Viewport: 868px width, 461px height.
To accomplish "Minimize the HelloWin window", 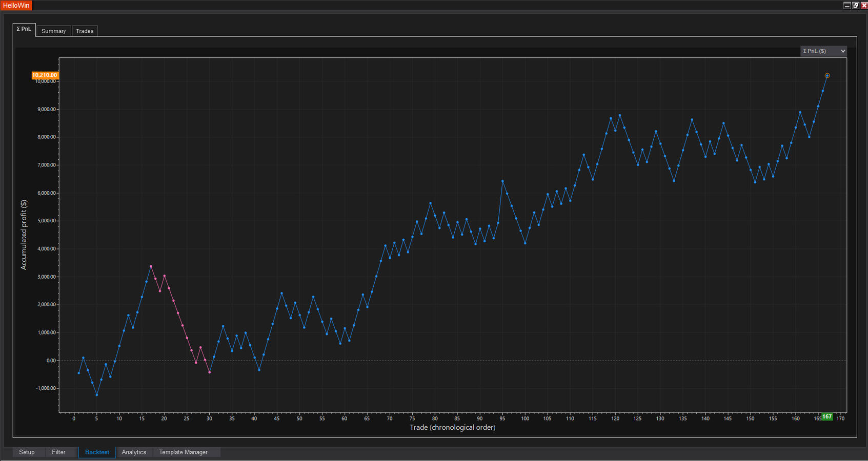I will tap(847, 5).
